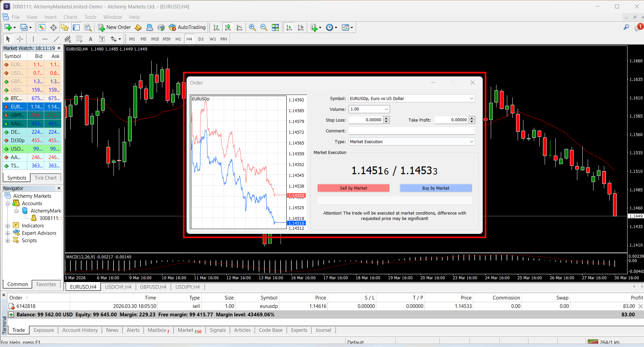
Task: Click the Zoom Out magnifier icon
Action: [264, 28]
